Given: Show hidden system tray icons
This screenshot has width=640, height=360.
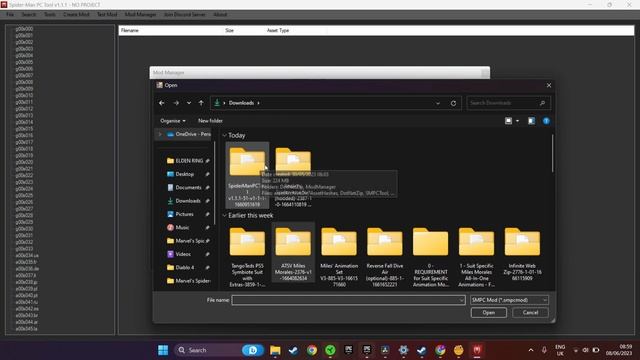Looking at the screenshot, I should pyautogui.click(x=531, y=350).
